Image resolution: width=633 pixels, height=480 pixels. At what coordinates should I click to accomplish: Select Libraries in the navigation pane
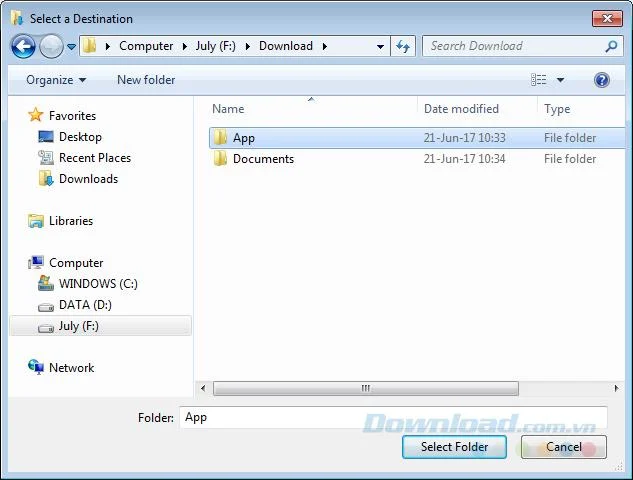(x=71, y=221)
